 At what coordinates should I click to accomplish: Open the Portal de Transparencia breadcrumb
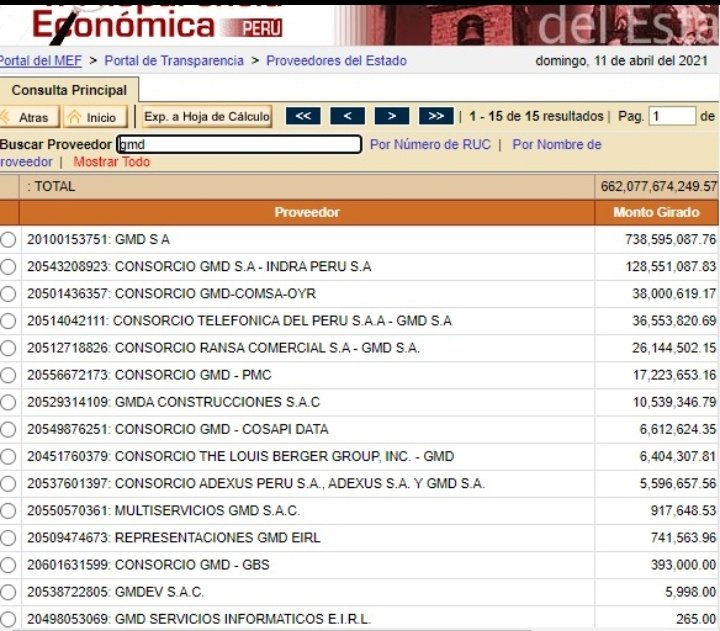174,61
